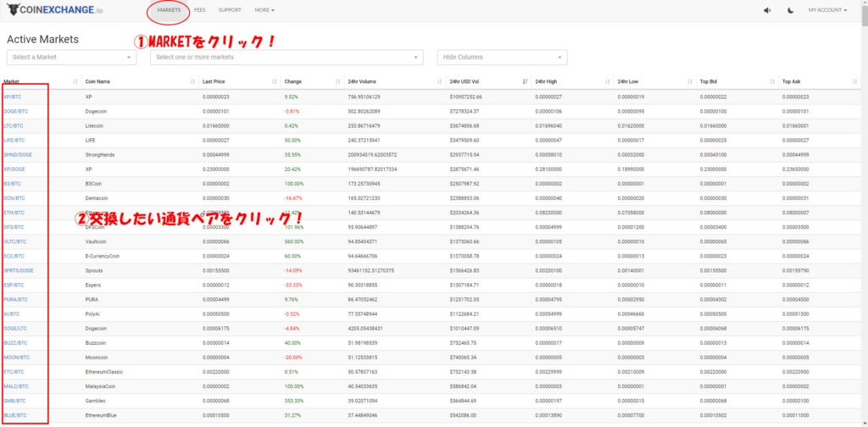Open Select one or more markets dropdown
The height and width of the screenshot is (427, 868).
[x=287, y=57]
